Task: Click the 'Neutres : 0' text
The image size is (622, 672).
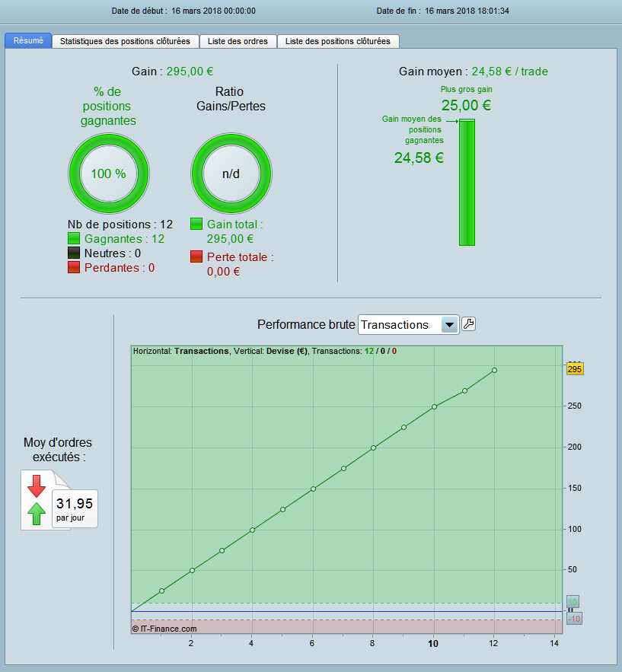Action: click(x=113, y=253)
